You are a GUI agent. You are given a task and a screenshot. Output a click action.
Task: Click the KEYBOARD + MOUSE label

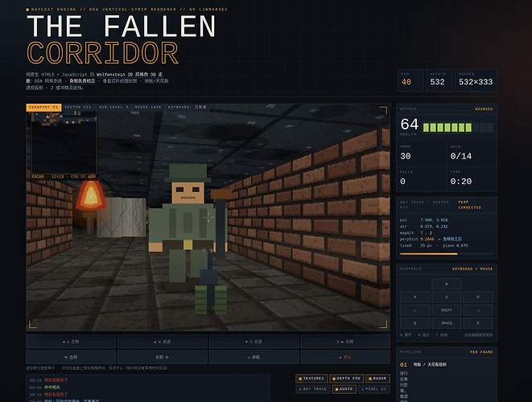pyautogui.click(x=472, y=269)
